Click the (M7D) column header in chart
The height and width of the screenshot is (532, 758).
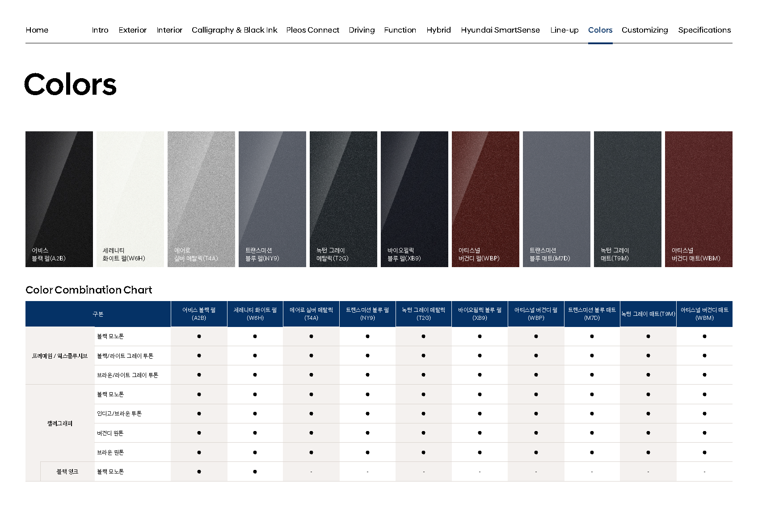592,314
